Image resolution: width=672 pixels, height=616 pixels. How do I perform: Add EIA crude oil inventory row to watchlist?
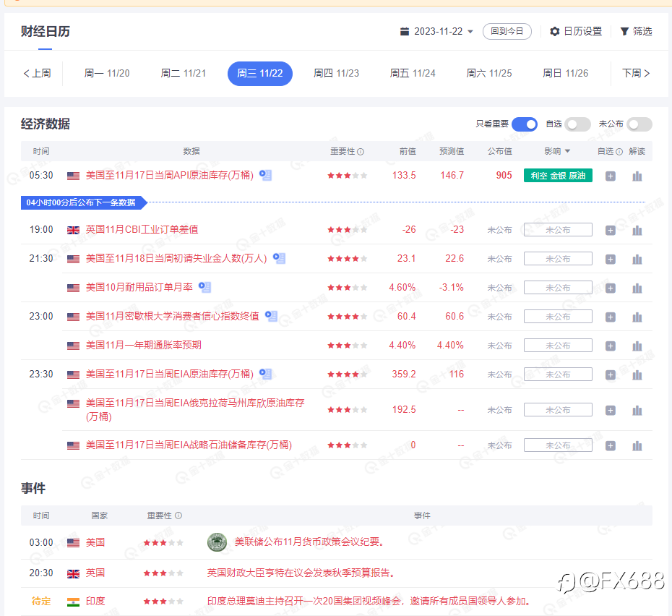pyautogui.click(x=611, y=375)
